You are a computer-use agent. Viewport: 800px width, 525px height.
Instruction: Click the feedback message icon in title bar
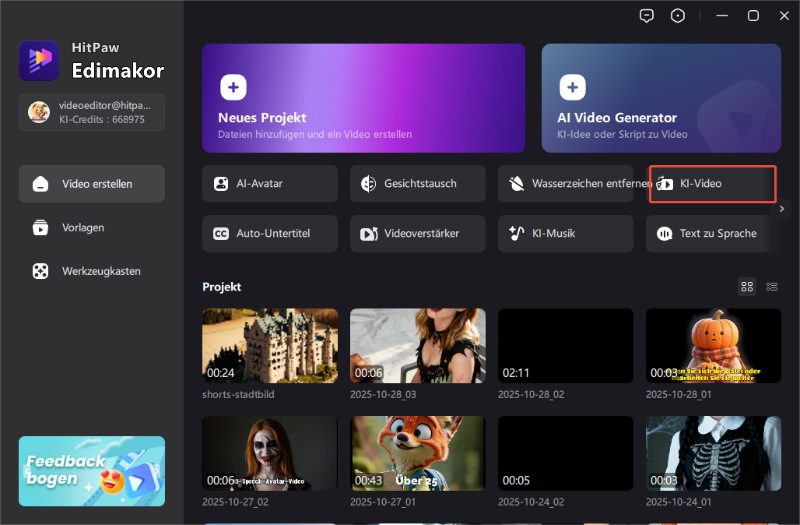click(x=648, y=15)
